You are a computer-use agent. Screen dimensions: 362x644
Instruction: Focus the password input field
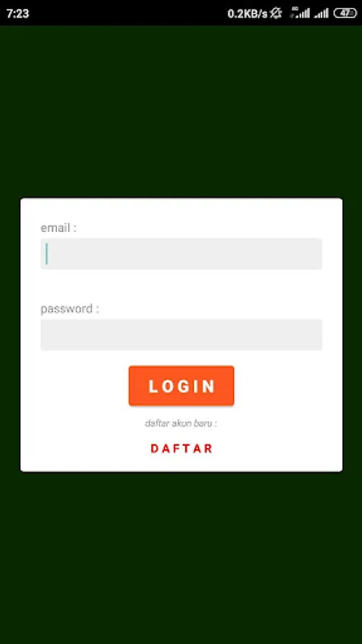(181, 335)
